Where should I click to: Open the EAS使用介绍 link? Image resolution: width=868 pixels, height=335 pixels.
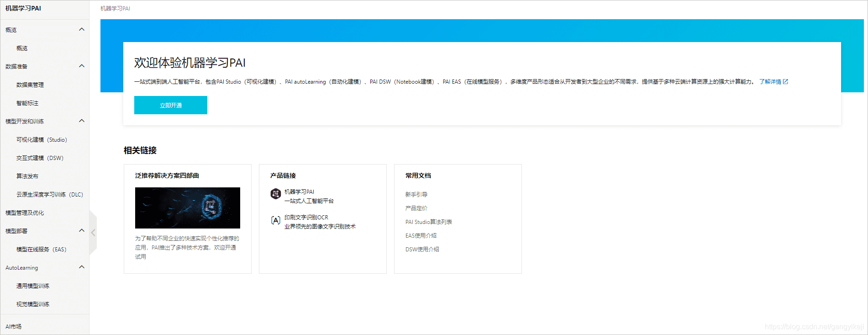[421, 235]
